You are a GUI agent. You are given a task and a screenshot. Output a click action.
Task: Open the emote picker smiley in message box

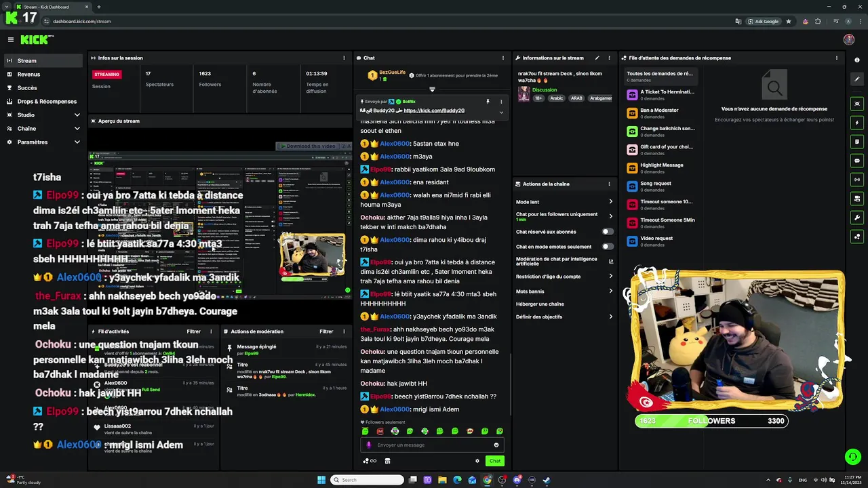pos(496,445)
